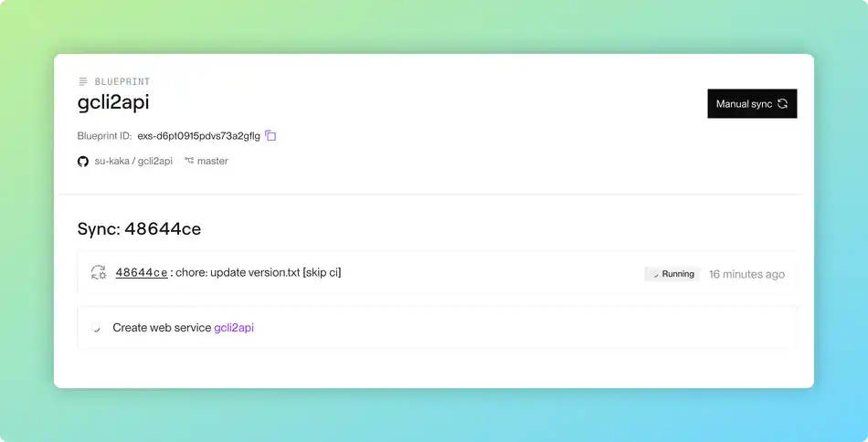Image resolution: width=868 pixels, height=442 pixels.
Task: Click the gcli2api blueprint title
Action: coord(113,102)
